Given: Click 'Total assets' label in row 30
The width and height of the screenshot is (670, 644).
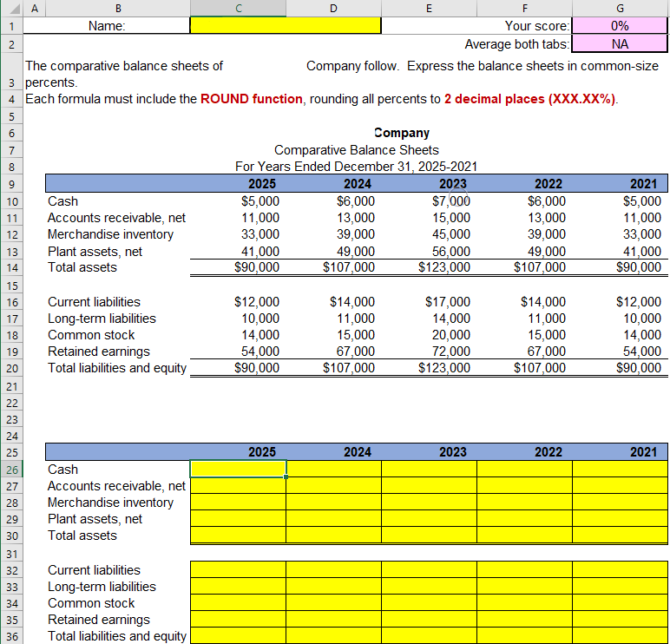Looking at the screenshot, I should pyautogui.click(x=82, y=535).
